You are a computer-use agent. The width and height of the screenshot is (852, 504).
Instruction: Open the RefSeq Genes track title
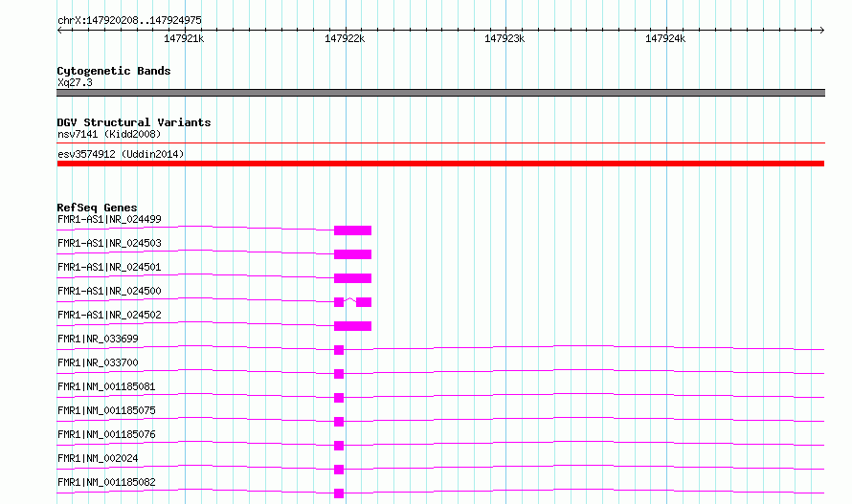click(97, 208)
